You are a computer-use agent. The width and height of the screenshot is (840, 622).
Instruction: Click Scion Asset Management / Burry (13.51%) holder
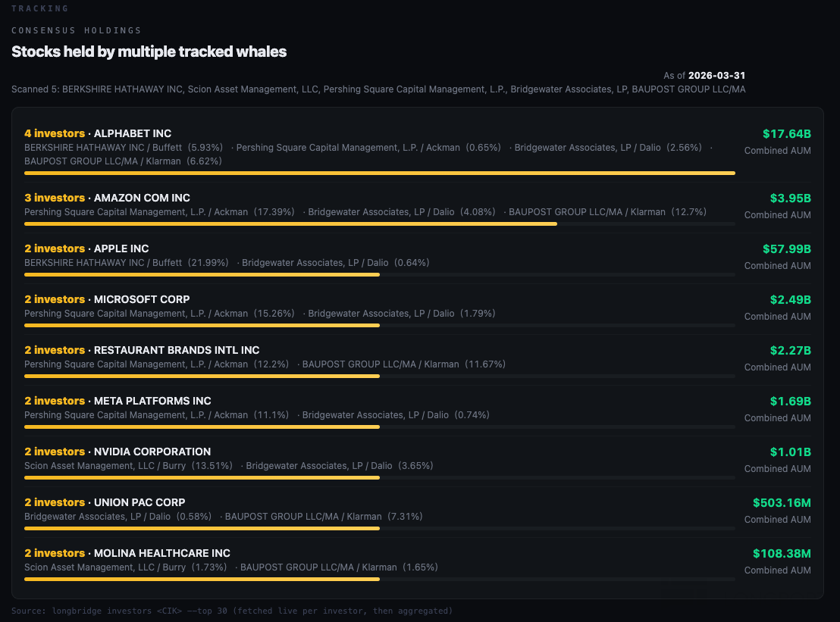pyautogui.click(x=128, y=466)
